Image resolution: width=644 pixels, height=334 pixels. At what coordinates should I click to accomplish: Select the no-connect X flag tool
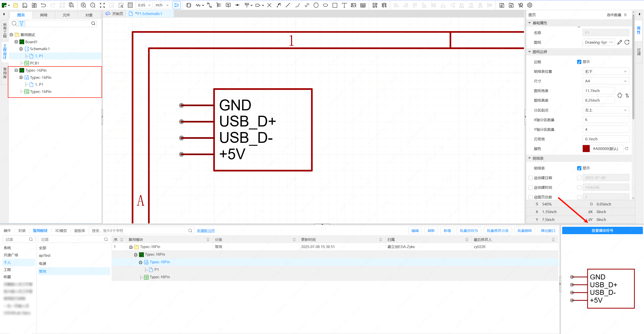click(269, 5)
